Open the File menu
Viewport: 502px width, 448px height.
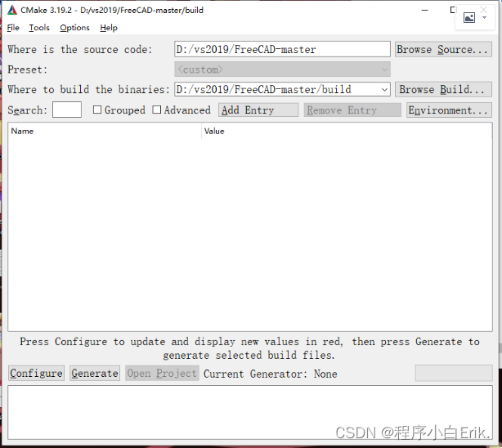click(x=13, y=28)
